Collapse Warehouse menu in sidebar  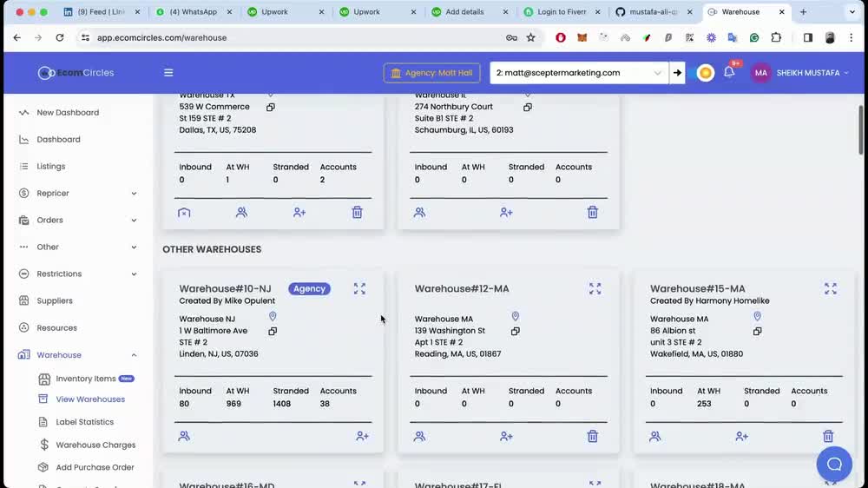pos(77,355)
